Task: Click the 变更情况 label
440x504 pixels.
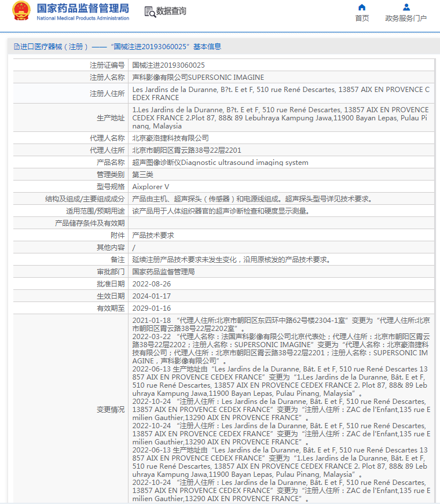Action: [111, 410]
